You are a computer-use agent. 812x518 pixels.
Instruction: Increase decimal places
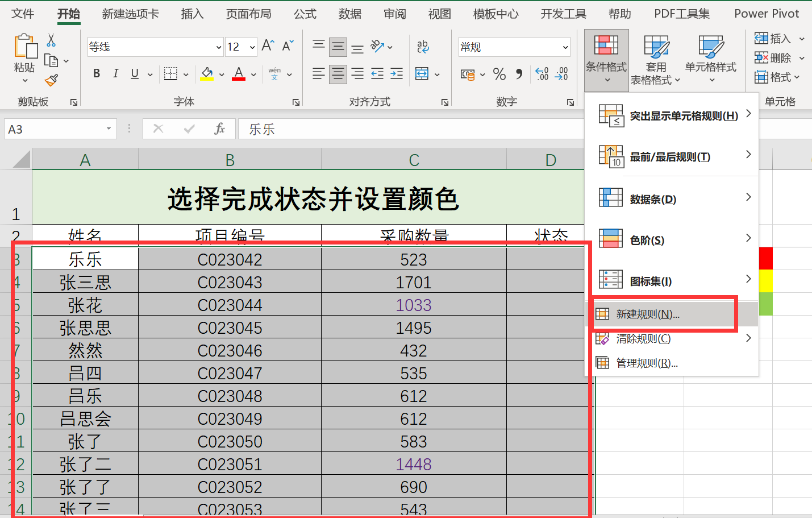point(542,74)
